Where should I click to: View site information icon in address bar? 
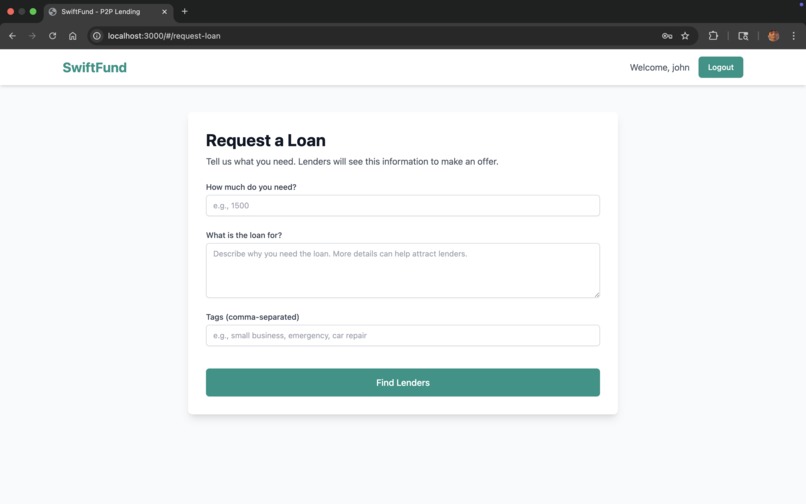pyautogui.click(x=97, y=36)
